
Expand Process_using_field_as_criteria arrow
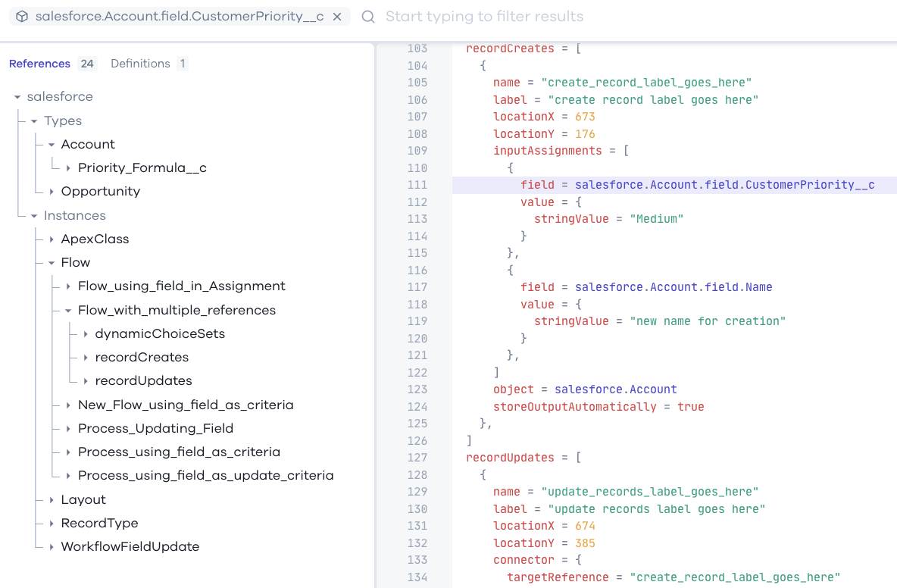69,452
